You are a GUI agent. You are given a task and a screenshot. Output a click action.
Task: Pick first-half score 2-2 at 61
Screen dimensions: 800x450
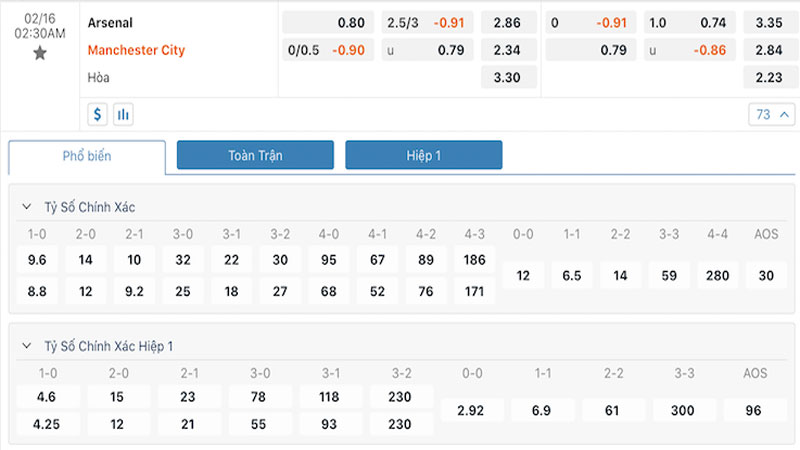click(x=613, y=411)
